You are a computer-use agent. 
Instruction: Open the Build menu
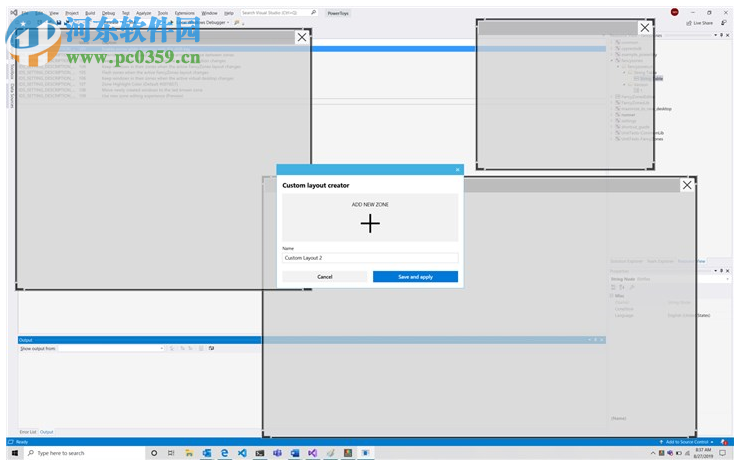click(90, 13)
